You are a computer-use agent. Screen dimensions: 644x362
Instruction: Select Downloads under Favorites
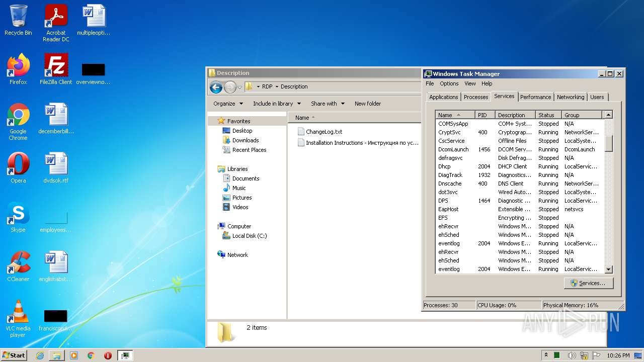pyautogui.click(x=246, y=140)
